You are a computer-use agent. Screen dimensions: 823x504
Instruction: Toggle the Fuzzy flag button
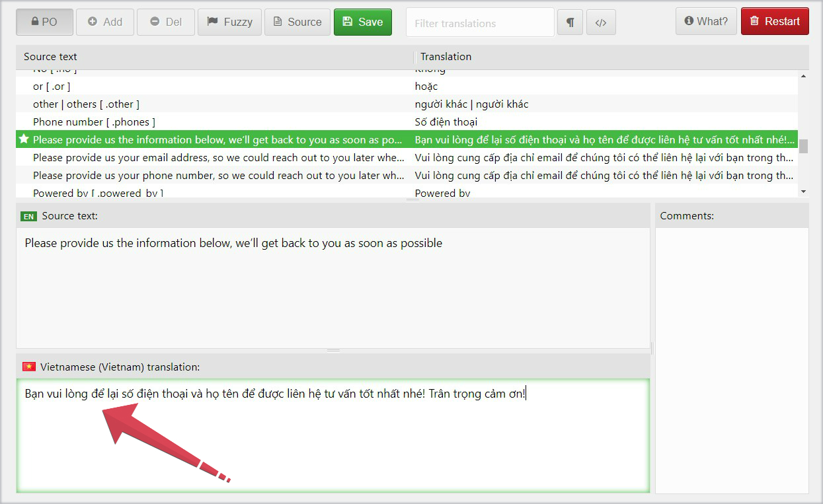(x=229, y=22)
